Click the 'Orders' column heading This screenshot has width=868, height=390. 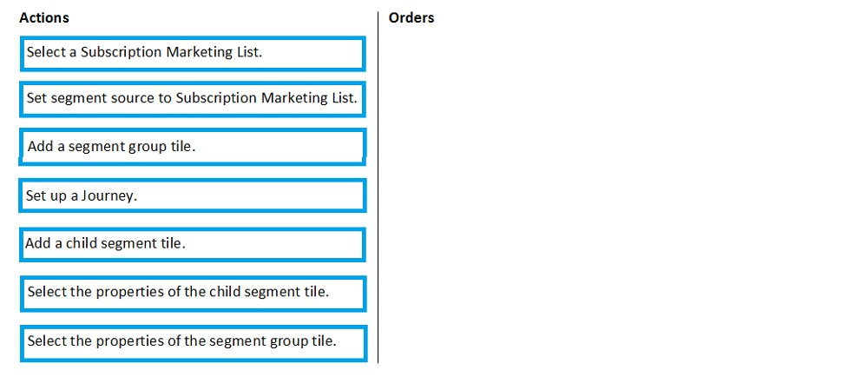click(x=411, y=17)
